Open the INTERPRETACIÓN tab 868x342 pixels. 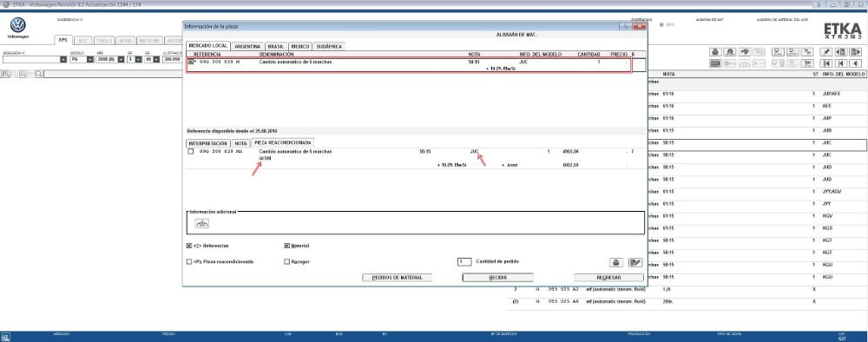(207, 142)
